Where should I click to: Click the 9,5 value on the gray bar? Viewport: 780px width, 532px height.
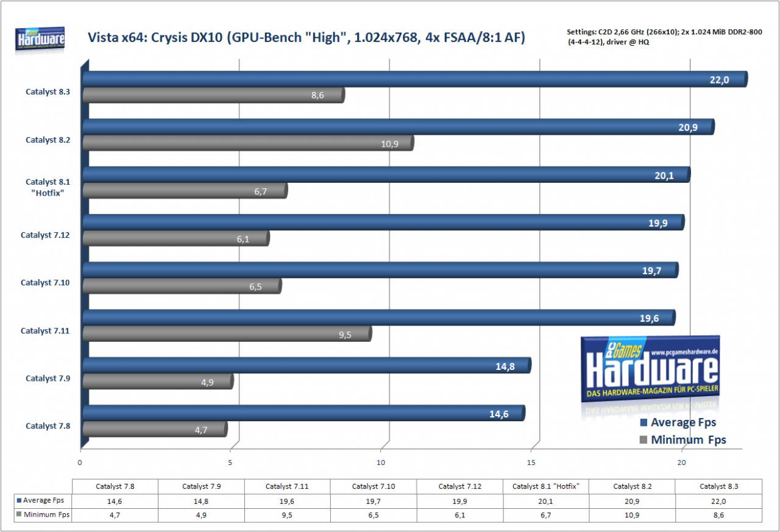[345, 335]
